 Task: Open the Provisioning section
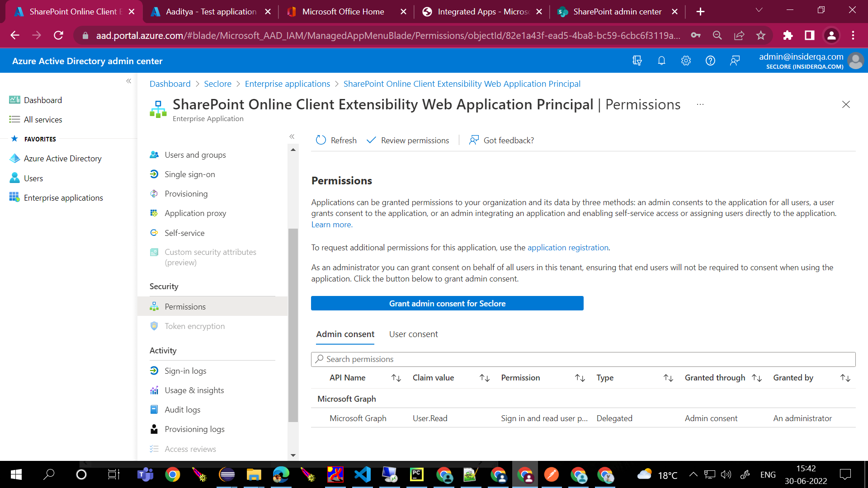[x=186, y=193]
